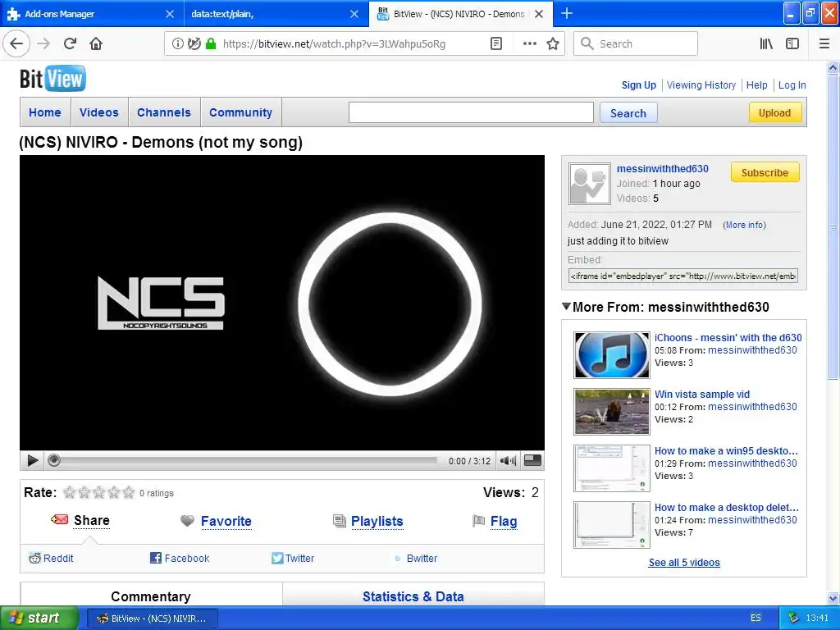This screenshot has height=630, width=840.
Task: Rate the video five stars
Action: (x=129, y=492)
